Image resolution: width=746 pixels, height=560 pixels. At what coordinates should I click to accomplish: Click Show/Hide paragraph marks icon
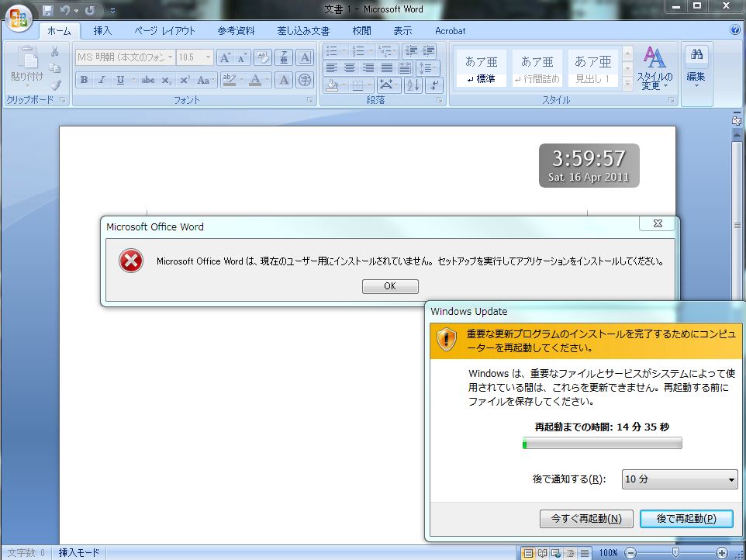click(x=434, y=85)
